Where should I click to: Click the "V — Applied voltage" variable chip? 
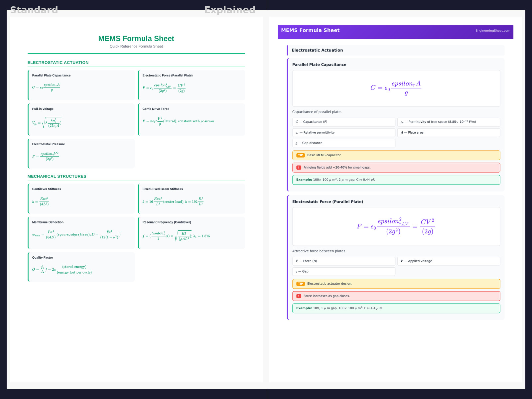click(448, 261)
